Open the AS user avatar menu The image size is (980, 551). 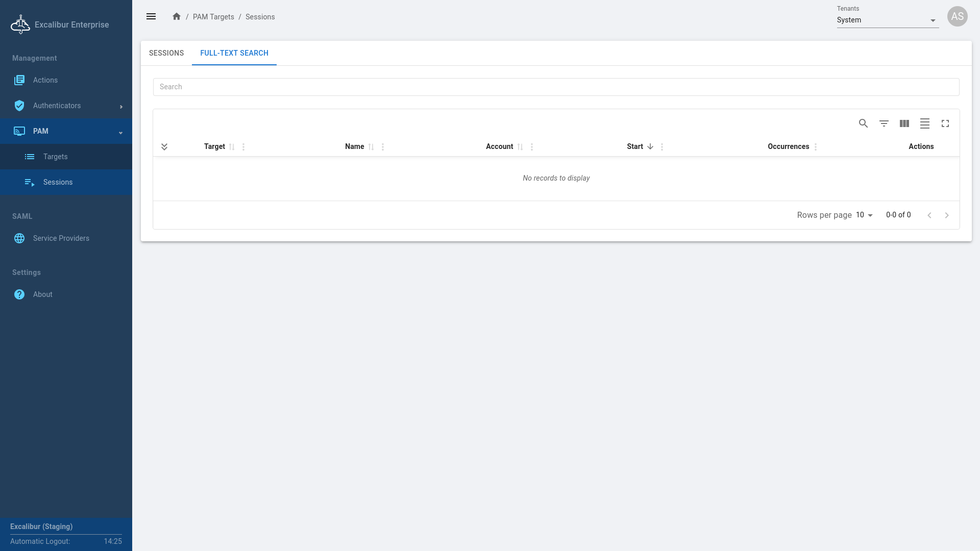click(x=957, y=16)
